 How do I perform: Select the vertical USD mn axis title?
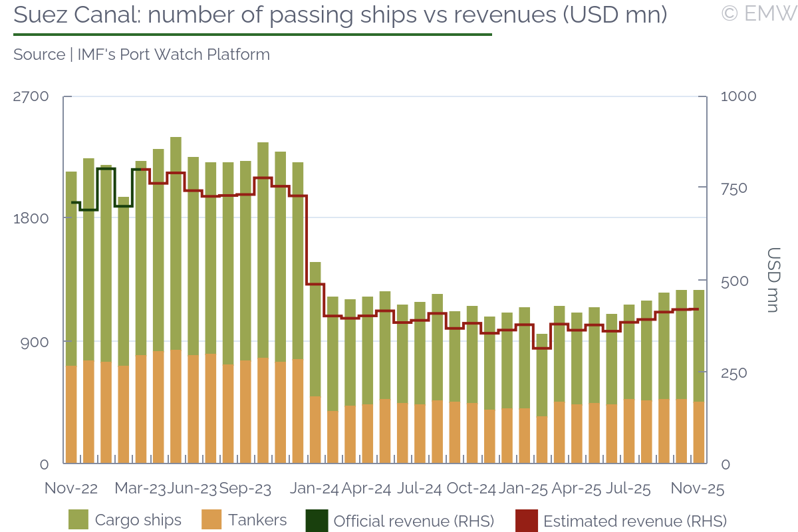(774, 280)
